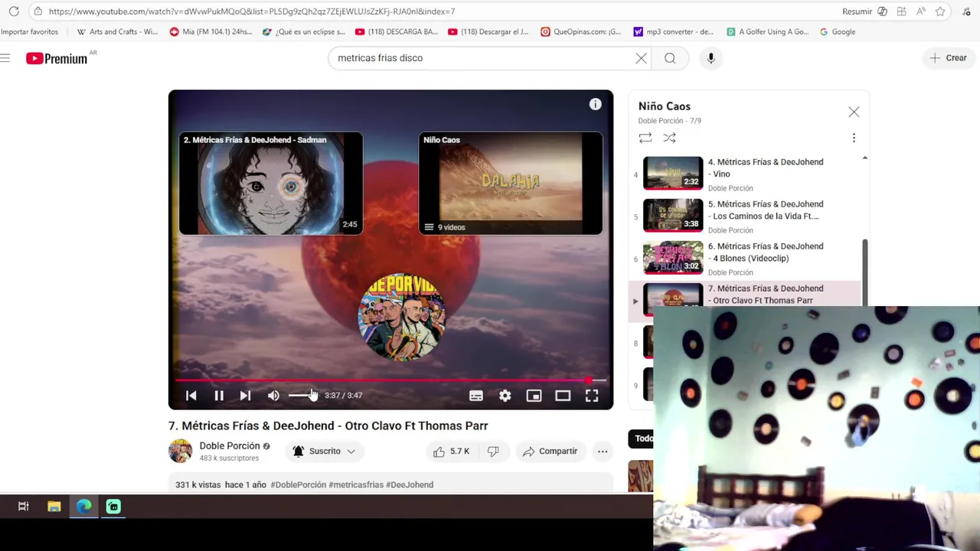The height and width of the screenshot is (551, 980).
Task: Click the Compartir share button
Action: pos(550,452)
